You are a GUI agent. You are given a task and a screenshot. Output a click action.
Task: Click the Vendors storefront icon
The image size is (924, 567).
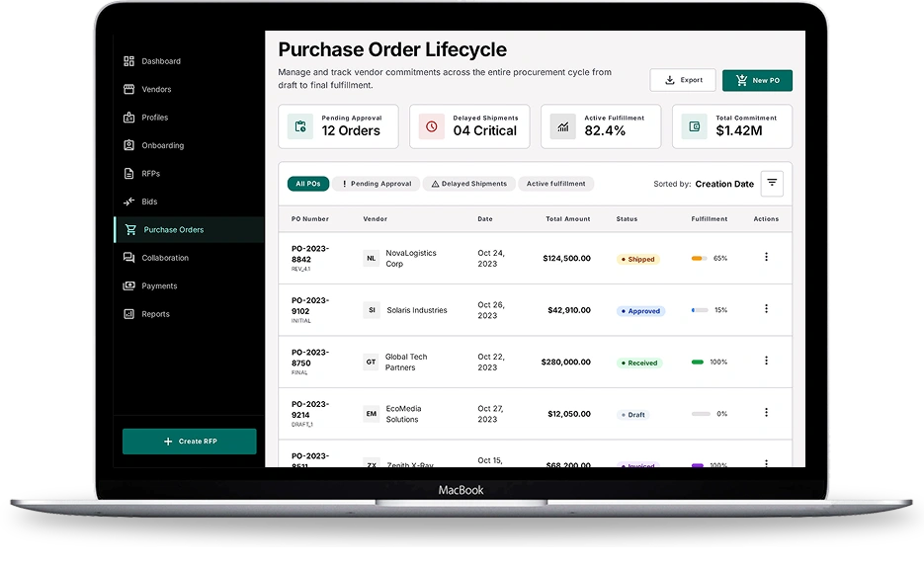[x=128, y=89]
